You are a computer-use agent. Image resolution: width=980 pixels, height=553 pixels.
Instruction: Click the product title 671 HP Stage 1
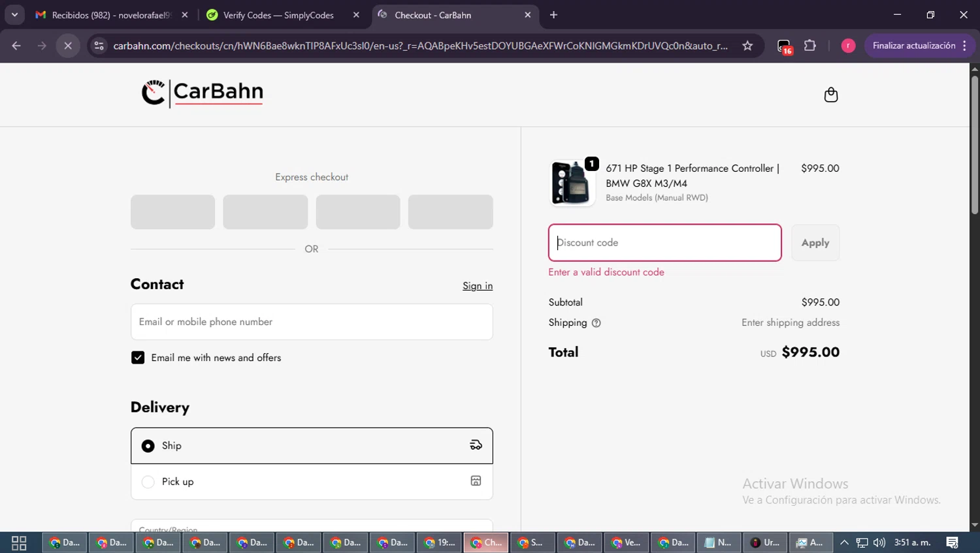point(693,176)
